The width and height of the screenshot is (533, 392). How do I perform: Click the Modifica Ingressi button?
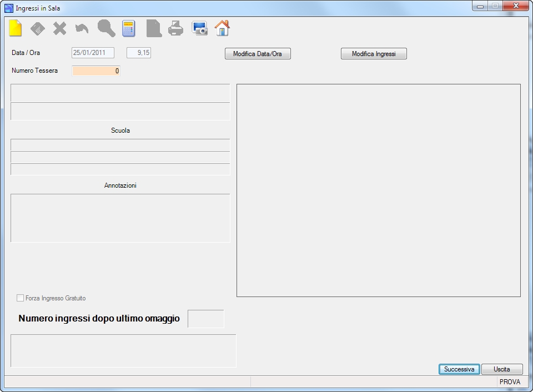pyautogui.click(x=374, y=54)
